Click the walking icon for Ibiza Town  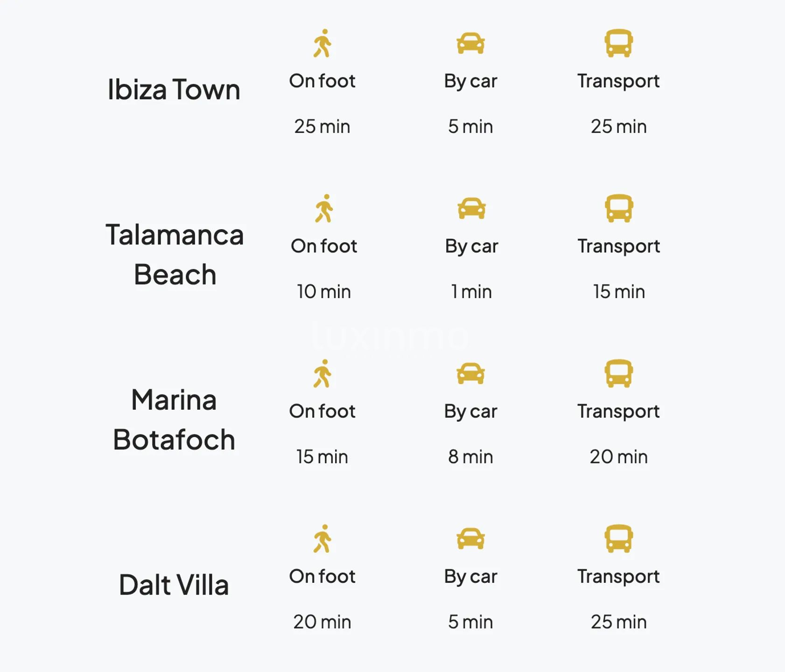[322, 43]
